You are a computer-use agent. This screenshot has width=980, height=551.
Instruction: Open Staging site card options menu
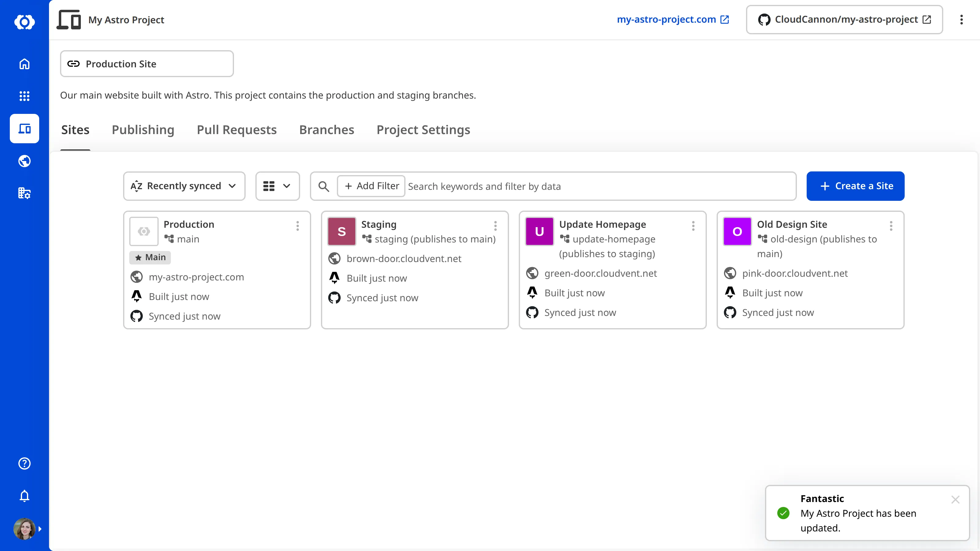(495, 226)
